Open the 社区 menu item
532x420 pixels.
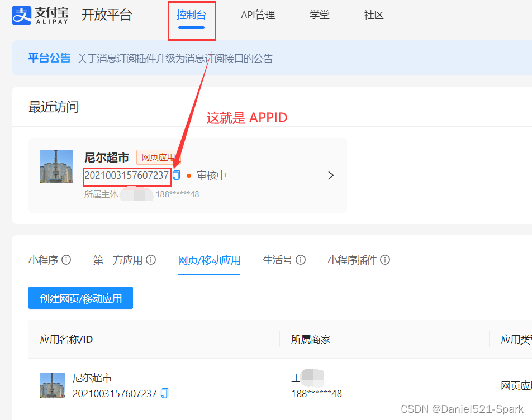click(373, 15)
